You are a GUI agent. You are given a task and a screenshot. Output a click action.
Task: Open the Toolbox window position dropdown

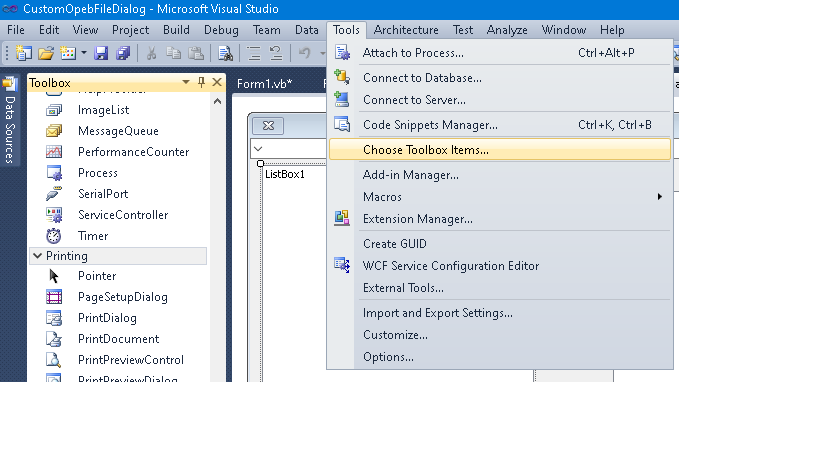point(185,82)
